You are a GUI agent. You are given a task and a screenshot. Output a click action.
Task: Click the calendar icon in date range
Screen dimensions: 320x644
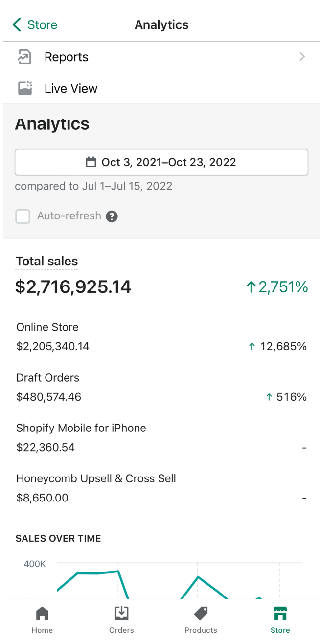click(x=91, y=162)
